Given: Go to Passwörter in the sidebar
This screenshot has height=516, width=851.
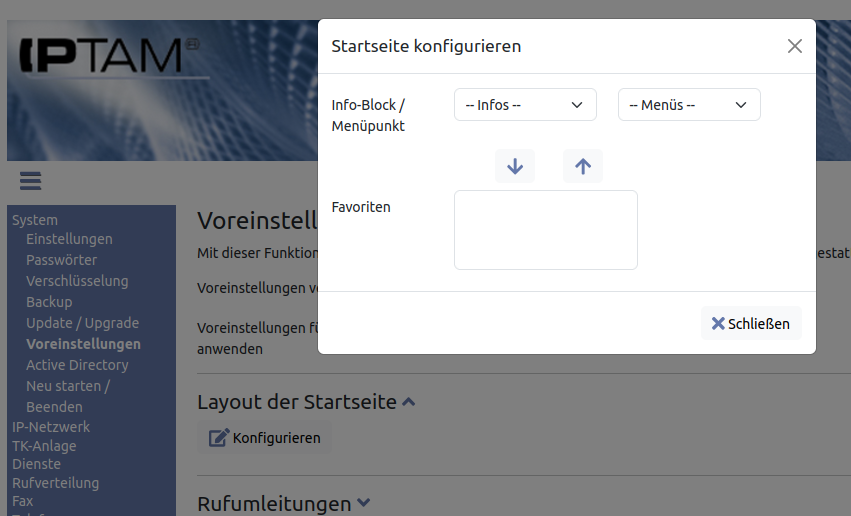Looking at the screenshot, I should pos(62,260).
